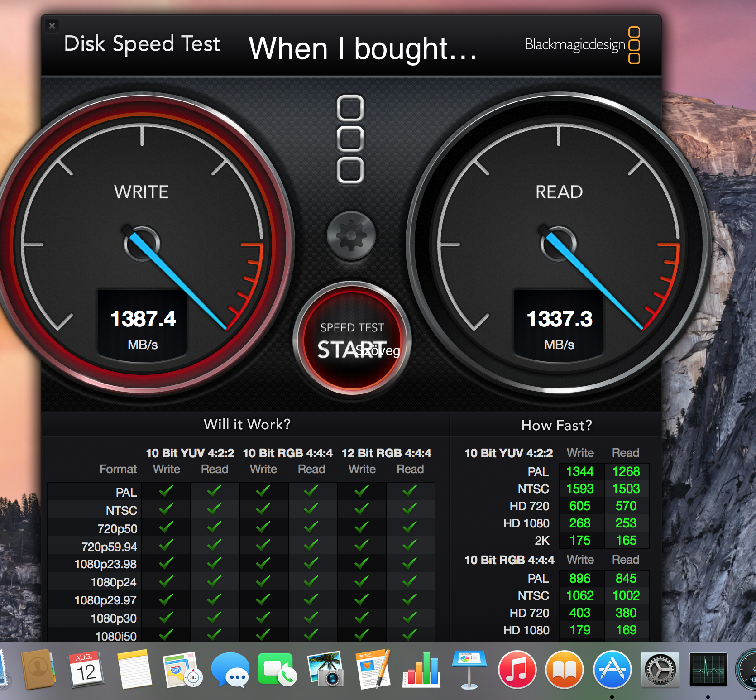Click 2K write value 175
The width and height of the screenshot is (756, 700).
click(580, 540)
